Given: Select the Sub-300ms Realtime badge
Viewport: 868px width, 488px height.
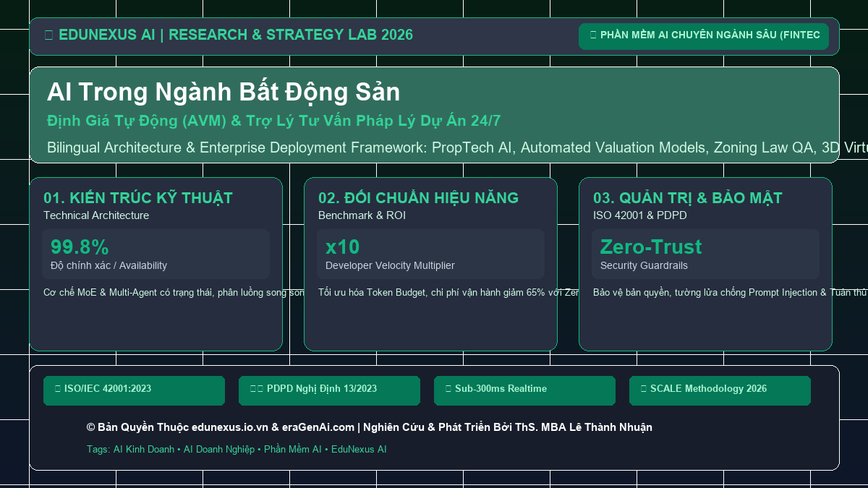Looking at the screenshot, I should click(x=525, y=390).
